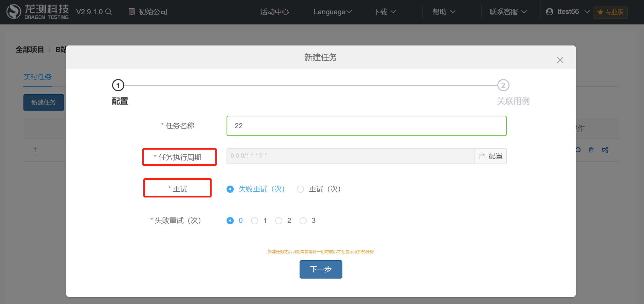Click step 2 关联用例 circle
This screenshot has height=304, width=644.
pos(503,85)
